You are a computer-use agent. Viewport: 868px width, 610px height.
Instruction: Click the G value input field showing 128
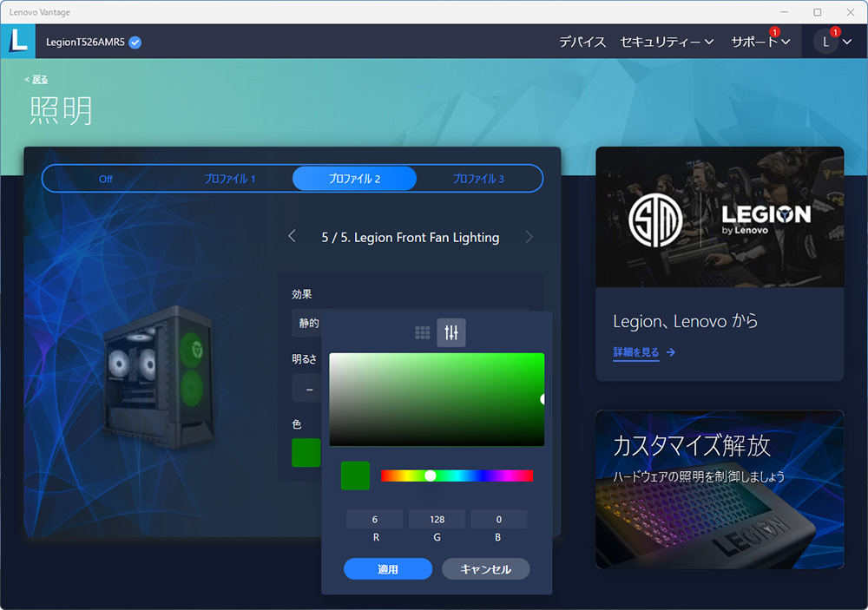click(437, 519)
